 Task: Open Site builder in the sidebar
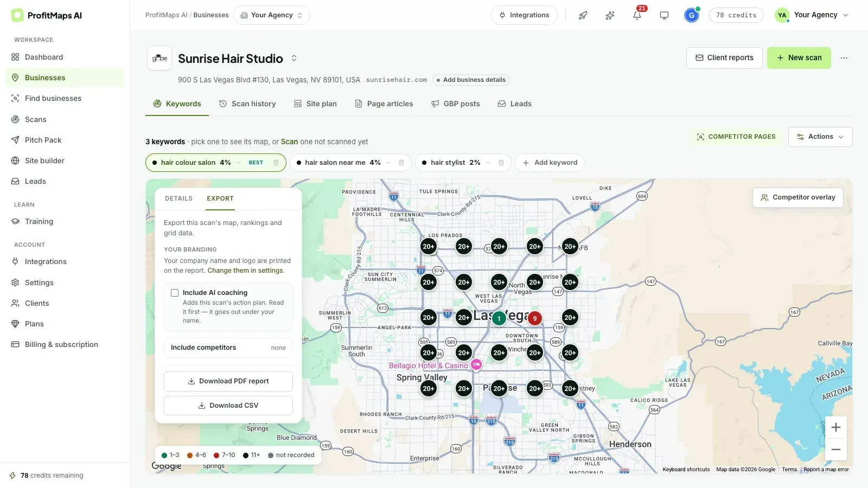click(x=65, y=160)
